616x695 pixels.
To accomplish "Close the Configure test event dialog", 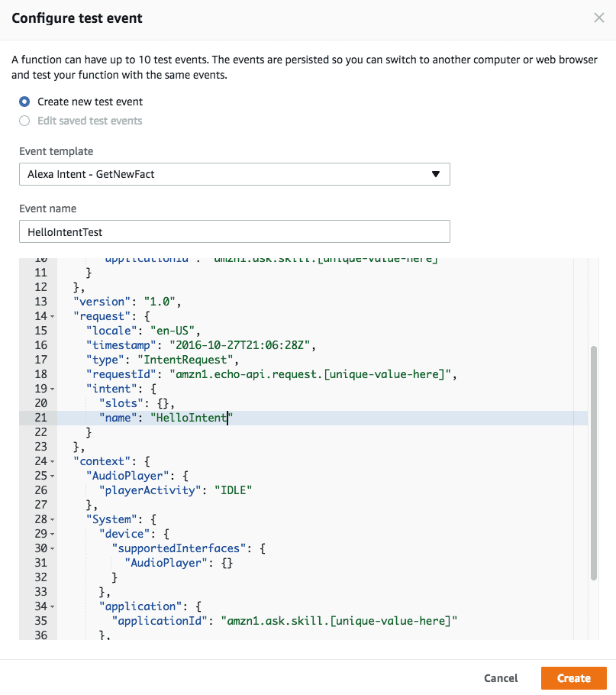I will pyautogui.click(x=599, y=18).
